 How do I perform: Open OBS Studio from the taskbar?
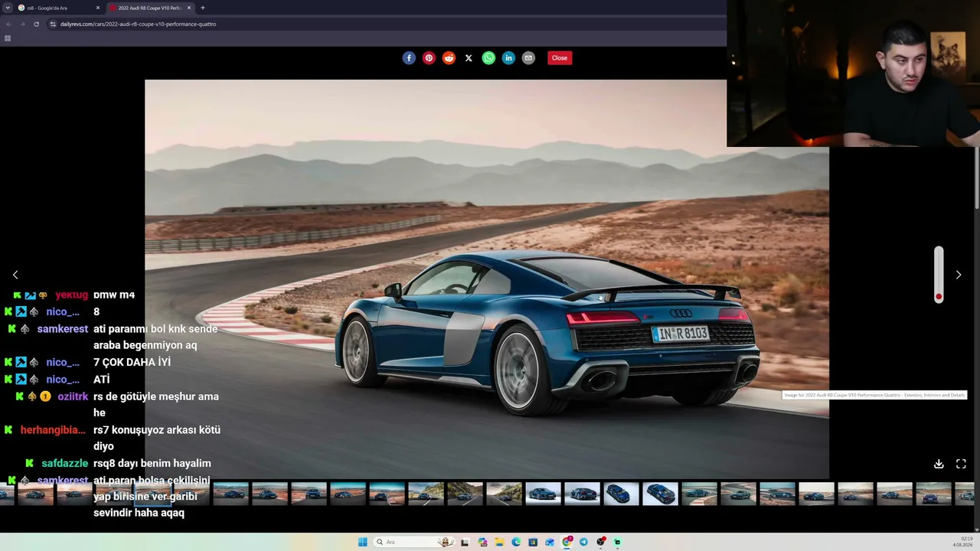point(600,542)
